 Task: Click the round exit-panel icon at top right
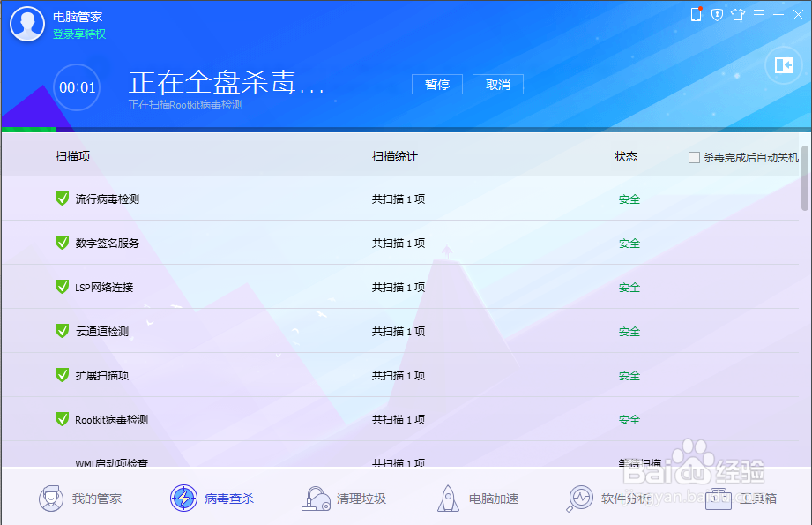(784, 65)
